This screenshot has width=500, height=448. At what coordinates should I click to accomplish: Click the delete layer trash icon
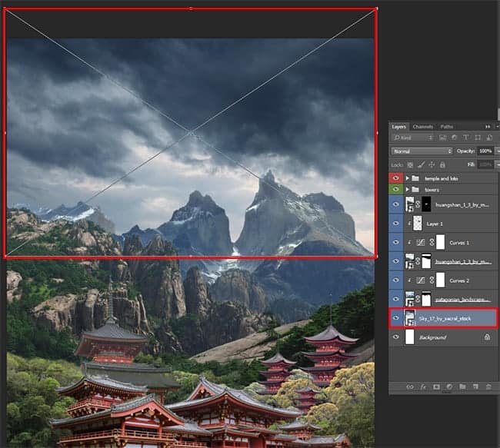(x=488, y=387)
